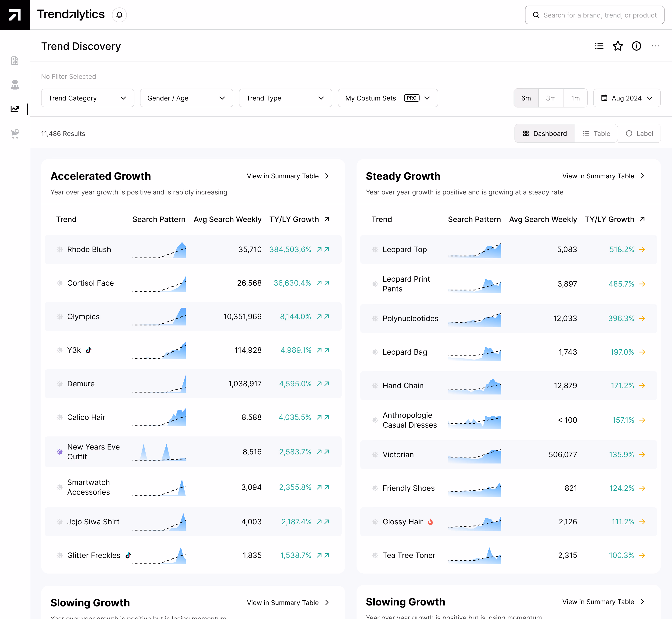This screenshot has height=619, width=672.
Task: Open the Aug 2024 date dropdown
Action: (x=626, y=98)
